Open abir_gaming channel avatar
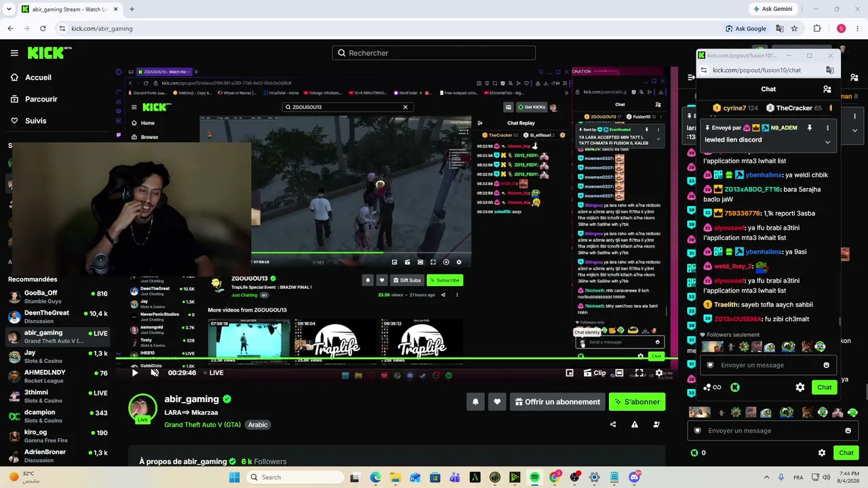The width and height of the screenshot is (868, 488). [x=142, y=407]
